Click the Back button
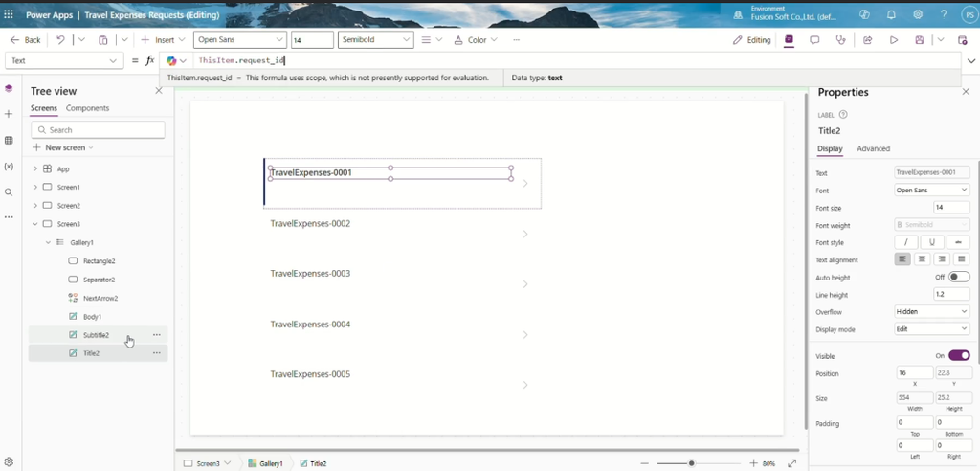Screen dimensions: 980x471 click(26, 40)
